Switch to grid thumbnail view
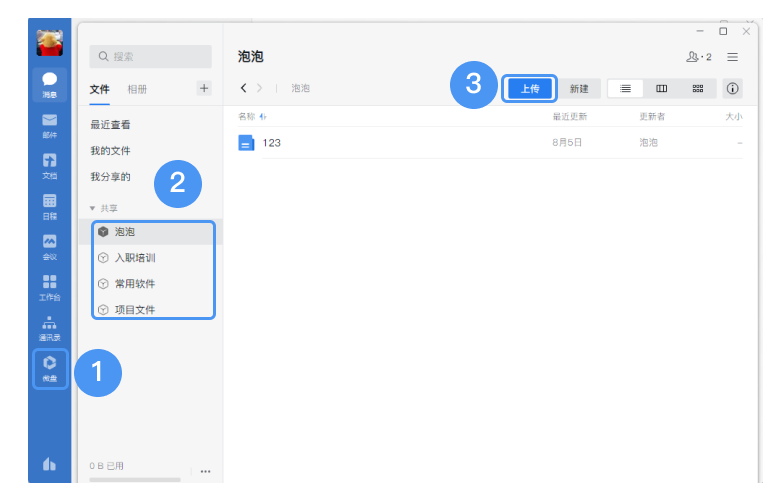Image resolution: width=768 pixels, height=494 pixels. click(697, 89)
